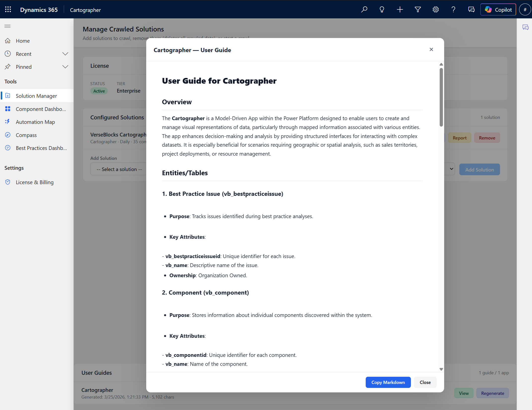Click the Add Solution button
This screenshot has height=410, width=532.
pos(479,170)
